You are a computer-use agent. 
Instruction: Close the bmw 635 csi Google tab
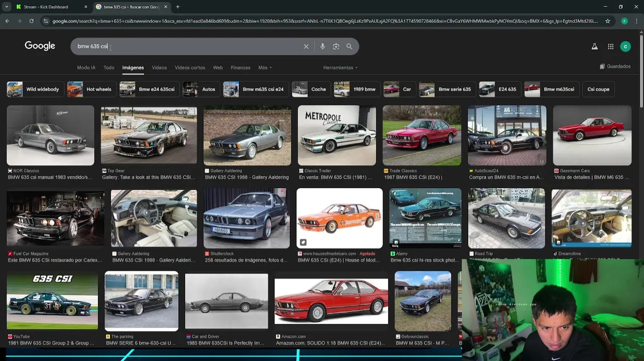click(166, 7)
